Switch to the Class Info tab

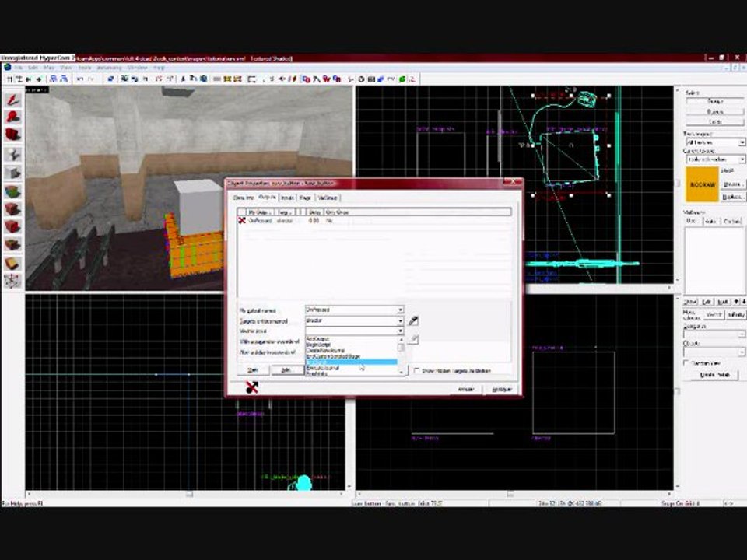pos(244,198)
